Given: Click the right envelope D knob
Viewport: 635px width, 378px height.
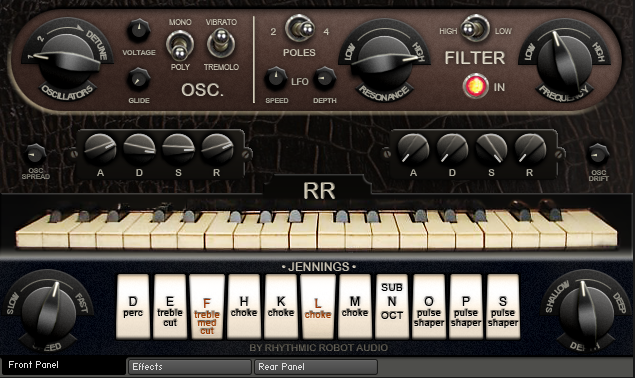Looking at the screenshot, I should (452, 149).
